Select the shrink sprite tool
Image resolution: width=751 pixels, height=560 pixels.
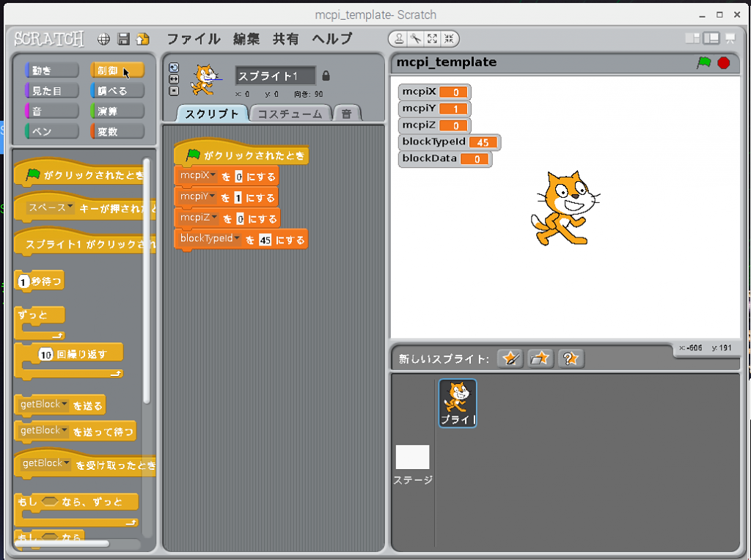pos(449,39)
